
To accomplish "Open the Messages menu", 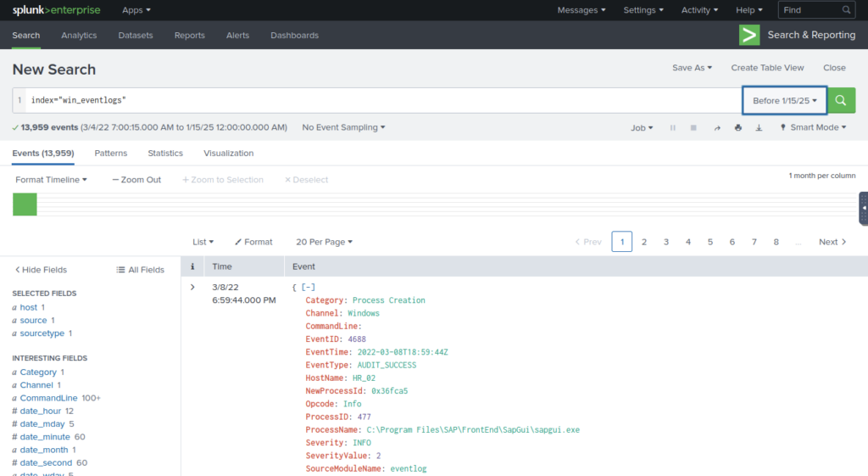I will coord(581,10).
